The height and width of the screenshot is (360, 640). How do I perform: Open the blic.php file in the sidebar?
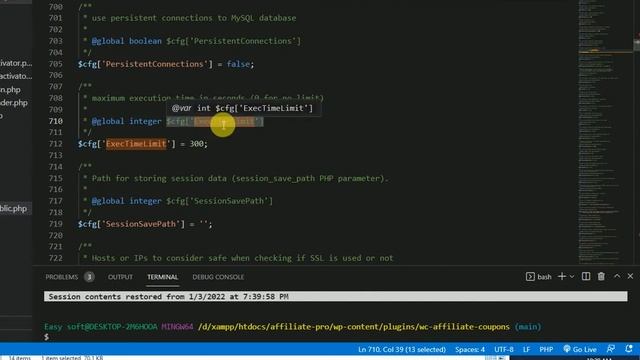(x=13, y=209)
